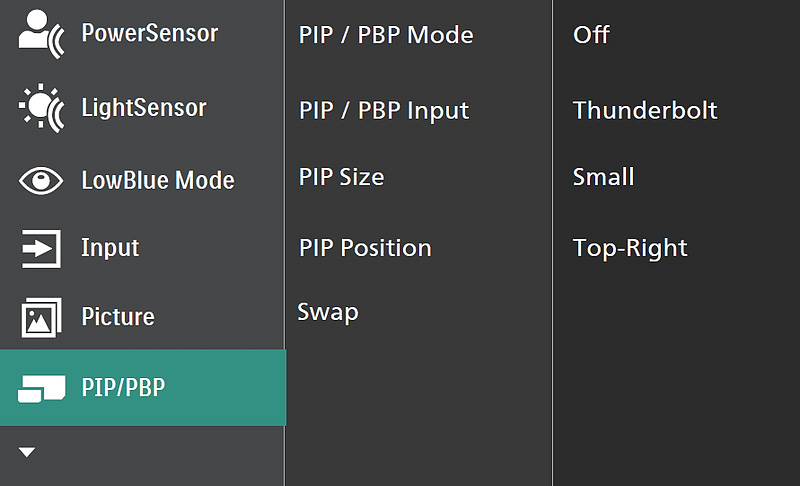800x486 pixels.
Task: Open the Picture settings entry
Action: pyautogui.click(x=118, y=317)
